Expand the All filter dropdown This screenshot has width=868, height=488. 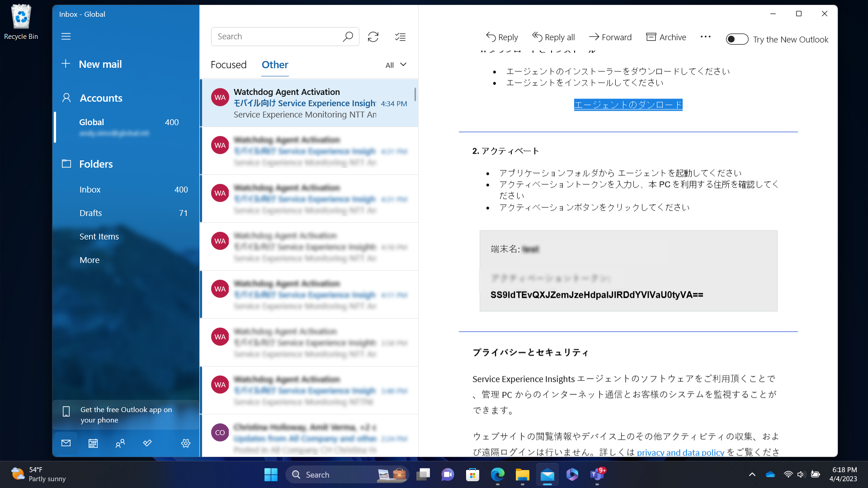click(x=396, y=65)
